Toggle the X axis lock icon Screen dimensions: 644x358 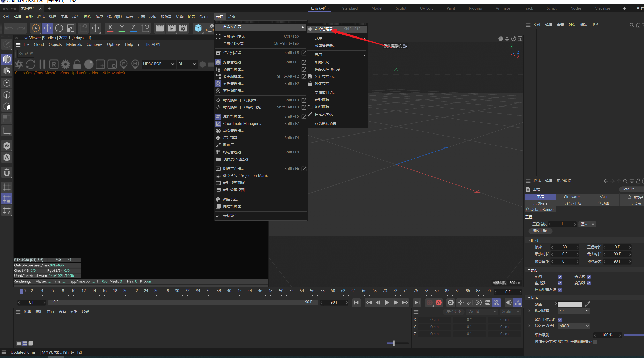coord(110,28)
